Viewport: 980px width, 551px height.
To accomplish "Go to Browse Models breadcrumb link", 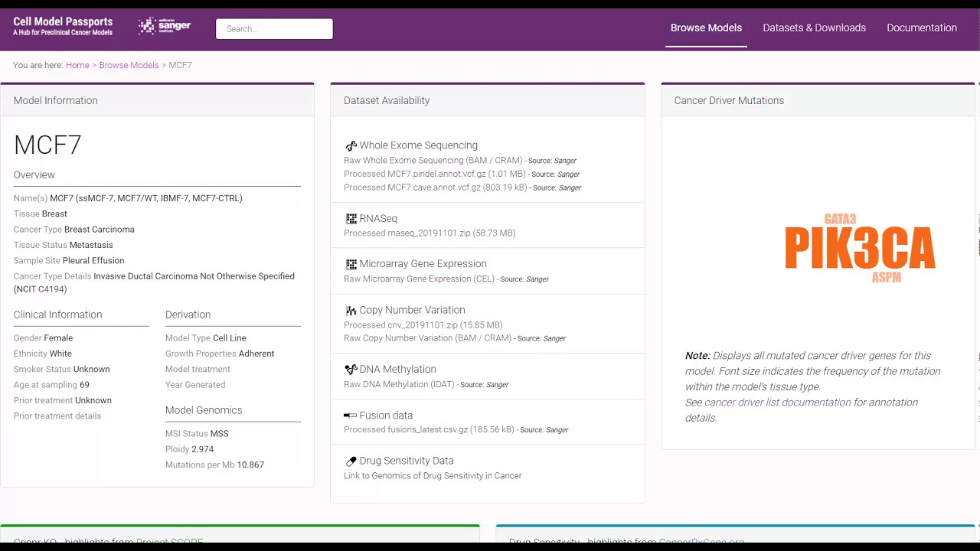I will (x=129, y=65).
